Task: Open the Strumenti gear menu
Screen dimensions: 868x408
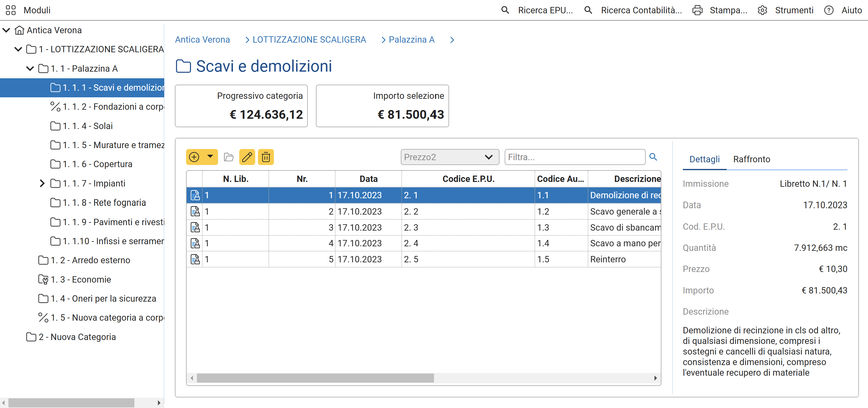Action: 763,10
